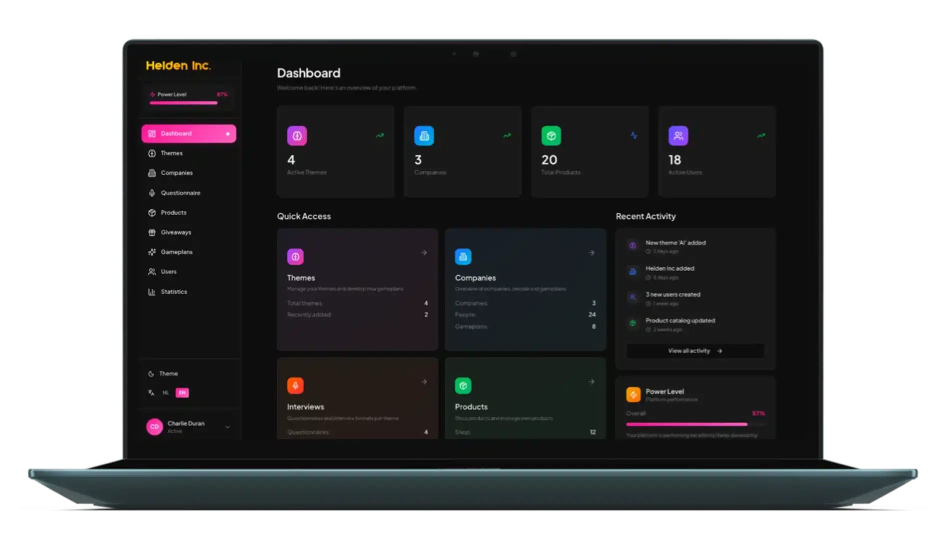Expand the Charlie Duran user menu chevron
Screen dimensions: 944x560
(x=227, y=427)
